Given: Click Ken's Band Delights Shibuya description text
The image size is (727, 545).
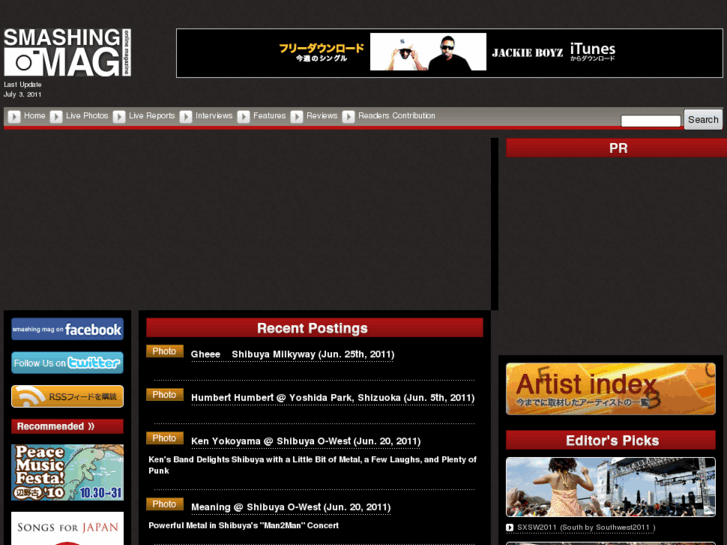Looking at the screenshot, I should click(312, 465).
